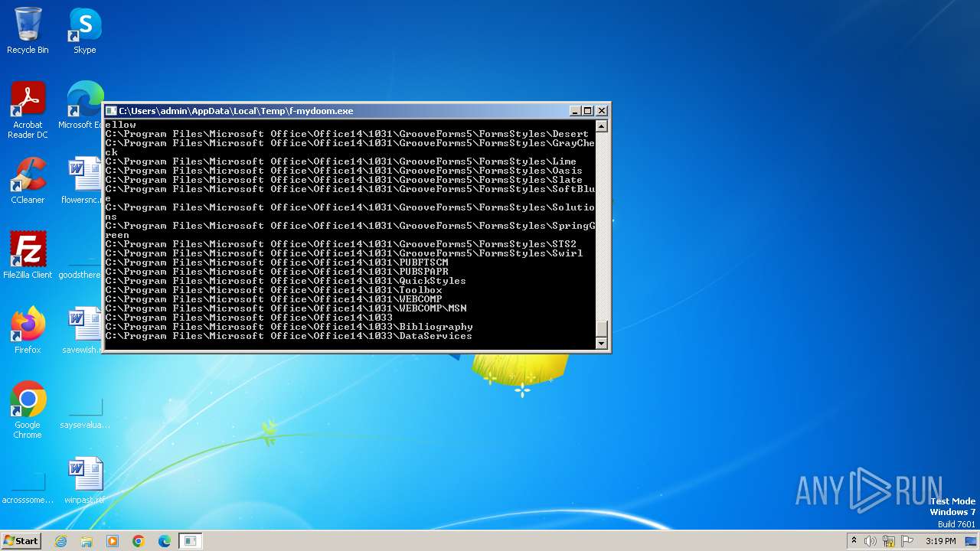Select the f-mydoom.exe console taskbar button
This screenshot has height=551, width=980.
coord(191,541)
